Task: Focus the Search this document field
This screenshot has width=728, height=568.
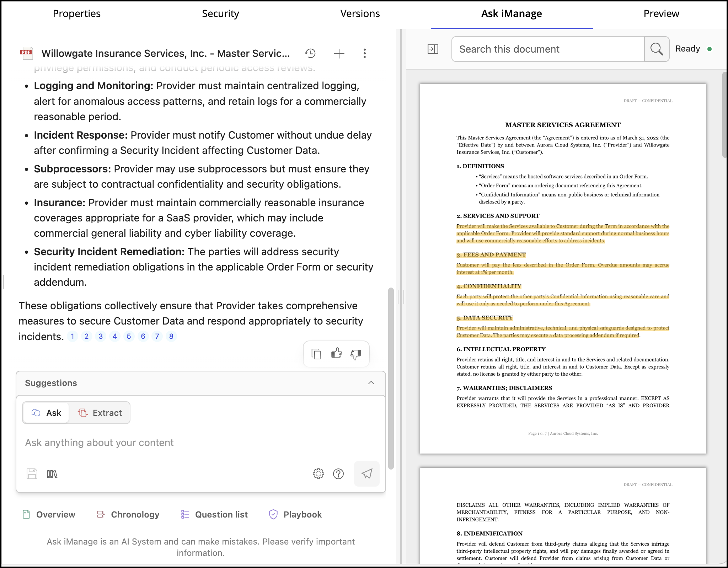Action: click(x=548, y=49)
